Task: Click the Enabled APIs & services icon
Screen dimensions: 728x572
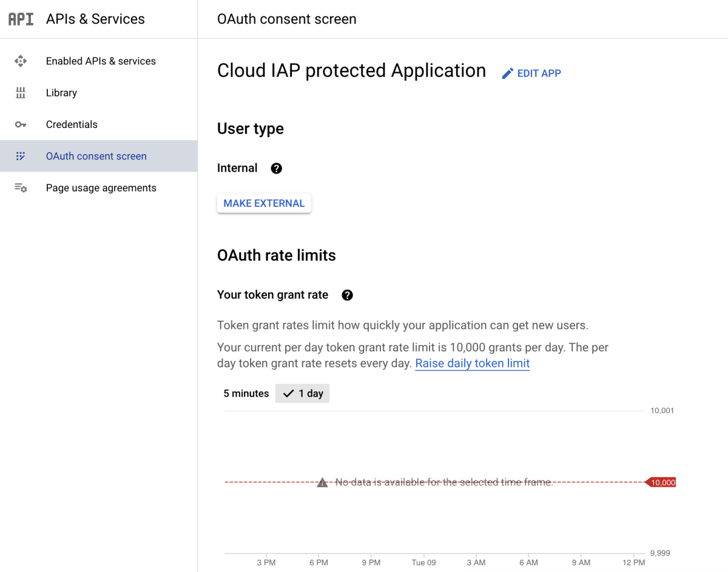Action: pos(21,61)
